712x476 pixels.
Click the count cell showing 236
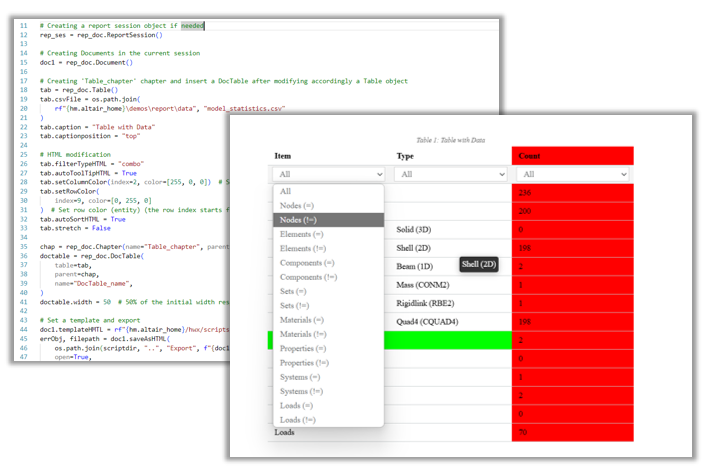573,193
